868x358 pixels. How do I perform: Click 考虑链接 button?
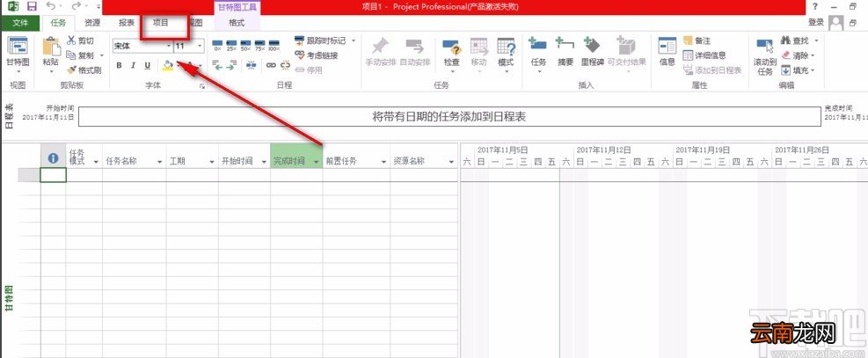[x=316, y=55]
